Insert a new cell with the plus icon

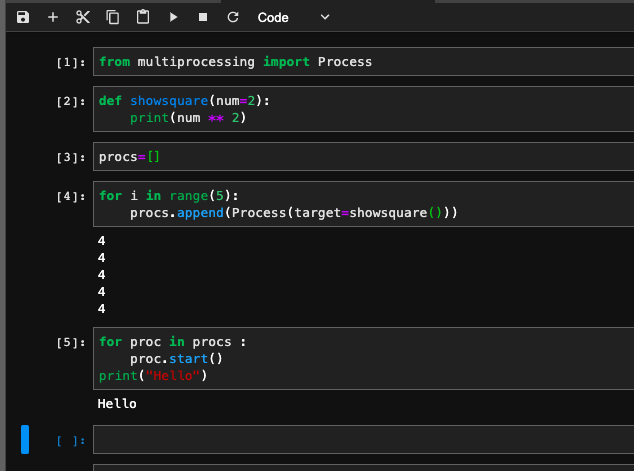point(53,17)
